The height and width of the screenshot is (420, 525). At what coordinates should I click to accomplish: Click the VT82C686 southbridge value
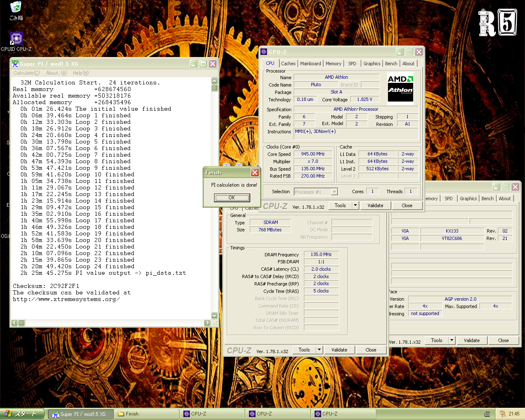pyautogui.click(x=452, y=238)
